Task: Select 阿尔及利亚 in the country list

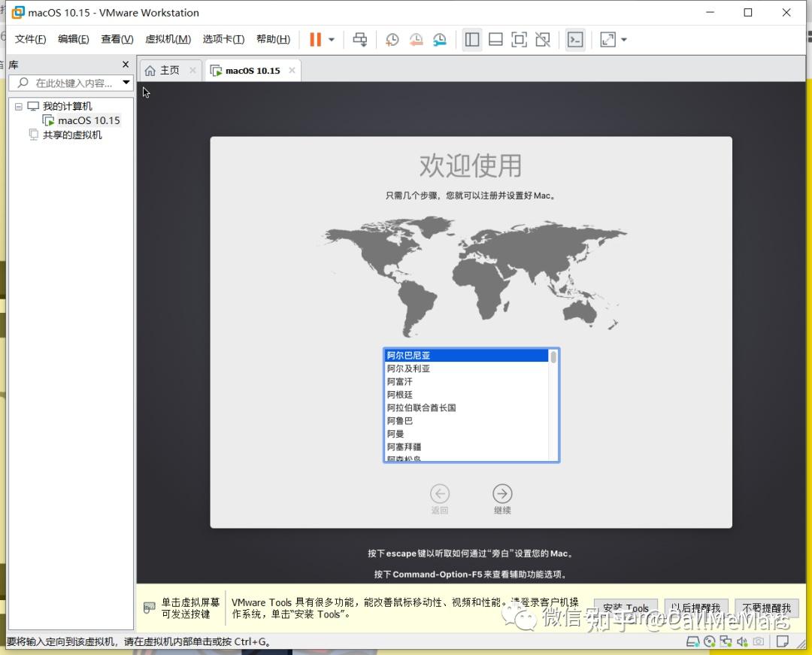Action: point(467,368)
